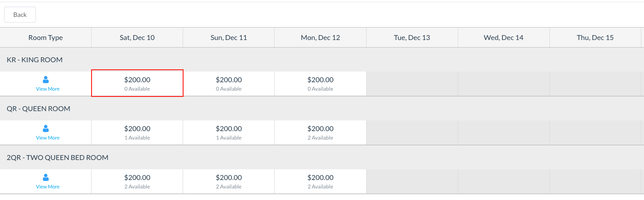Select Two Queen Bed Room rate Sat, Dec 10
644x200 pixels.
point(137,181)
